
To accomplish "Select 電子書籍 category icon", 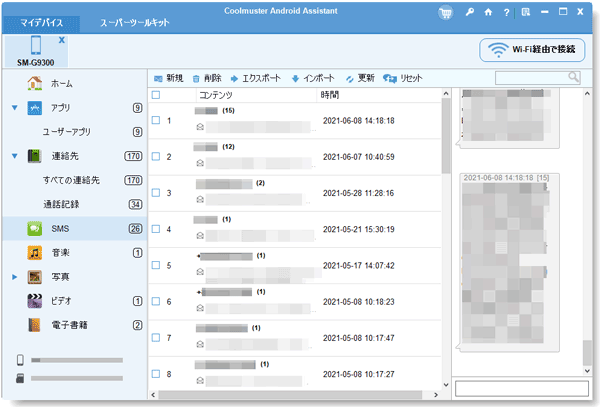I will pyautogui.click(x=34, y=325).
